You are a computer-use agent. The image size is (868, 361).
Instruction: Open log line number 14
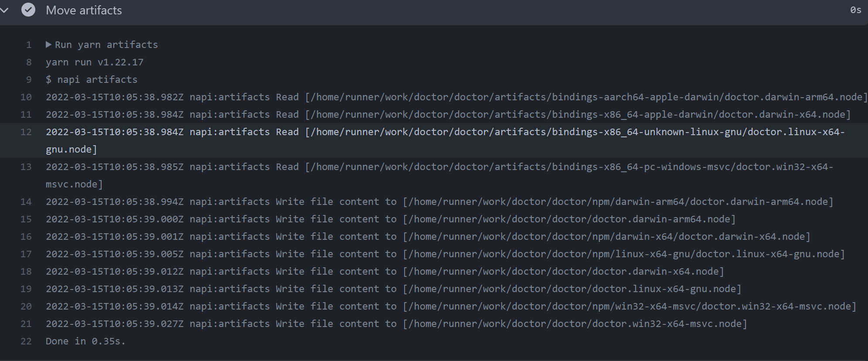click(26, 201)
